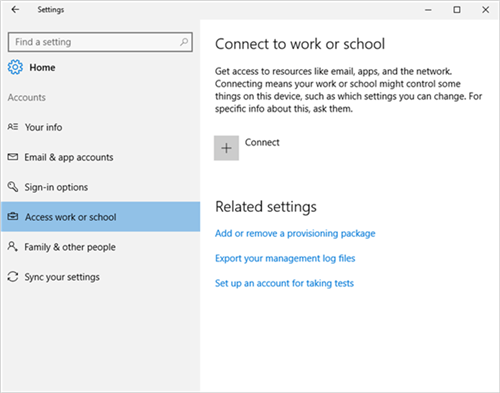Click the Accounts category heading
Viewport: 500px width, 393px height.
point(27,97)
